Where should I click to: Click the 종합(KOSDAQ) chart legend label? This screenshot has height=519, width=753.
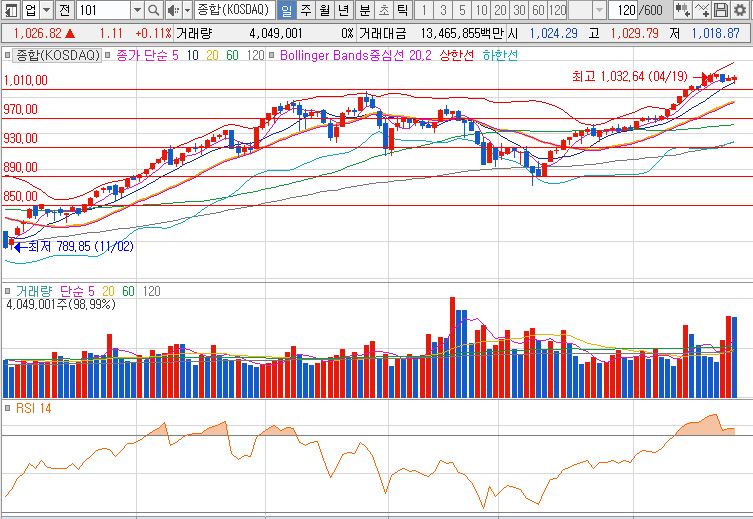tap(58, 55)
